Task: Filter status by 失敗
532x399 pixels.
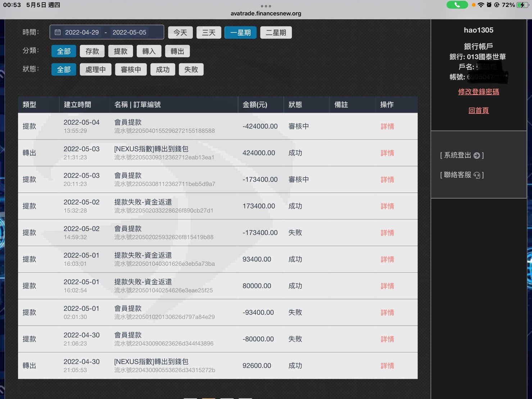Action: coord(191,69)
